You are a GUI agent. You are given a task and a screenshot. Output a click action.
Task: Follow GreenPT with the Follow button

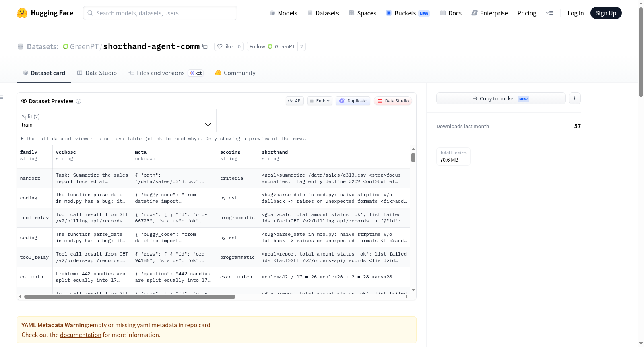click(x=272, y=46)
